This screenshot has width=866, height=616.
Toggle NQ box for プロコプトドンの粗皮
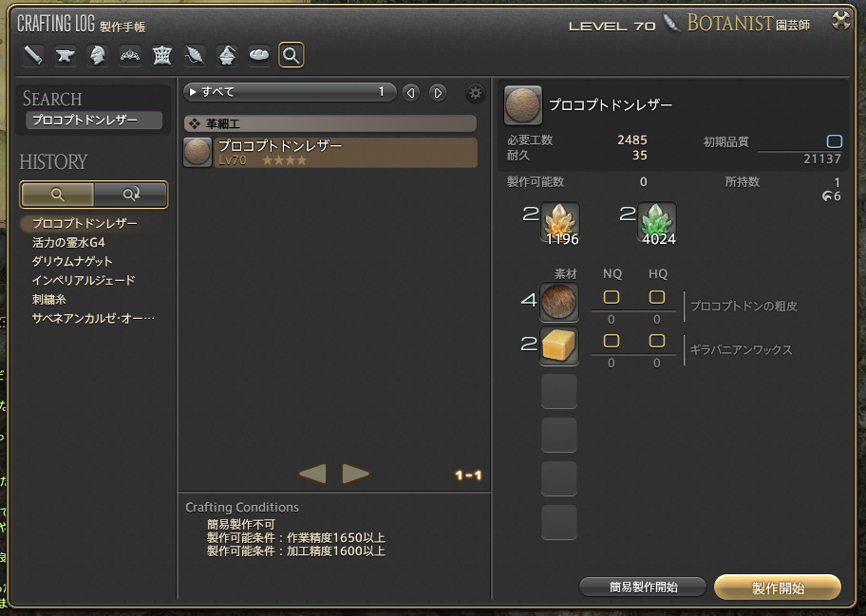click(611, 297)
